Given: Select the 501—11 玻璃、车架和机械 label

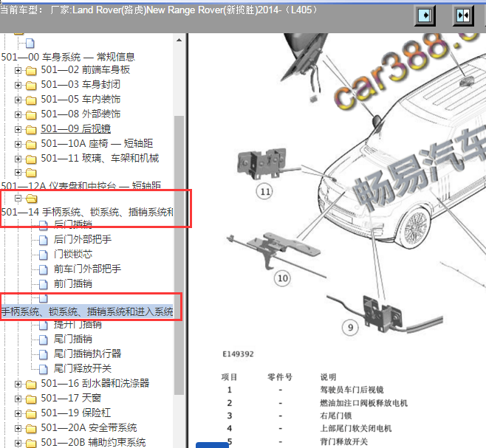Looking at the screenshot, I should (x=100, y=159).
